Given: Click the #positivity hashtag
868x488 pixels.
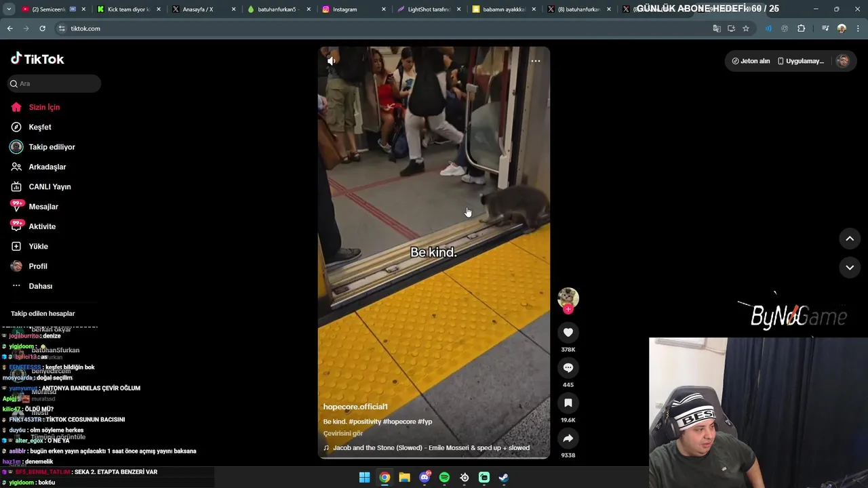Looking at the screenshot, I should (x=364, y=422).
